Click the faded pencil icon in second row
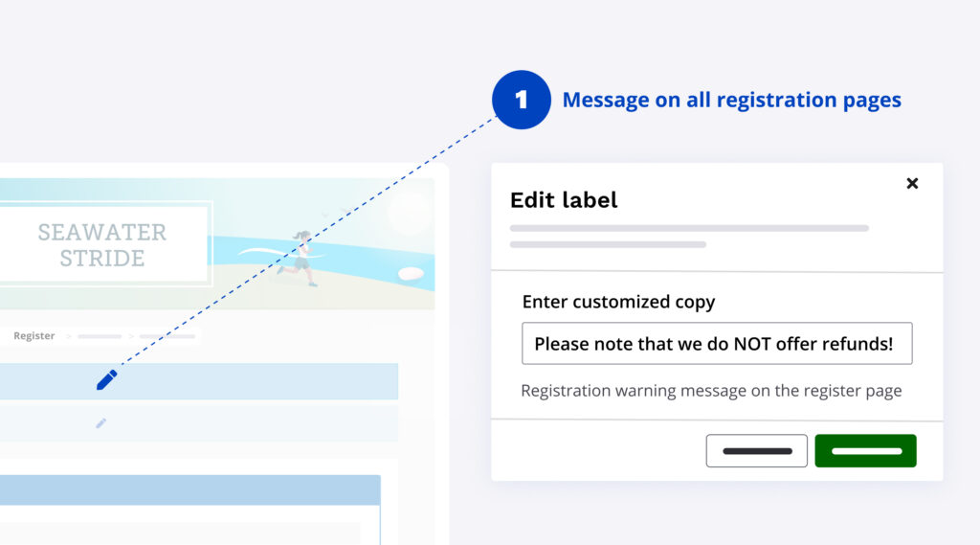Screen dimensions: 980x545 tap(100, 422)
